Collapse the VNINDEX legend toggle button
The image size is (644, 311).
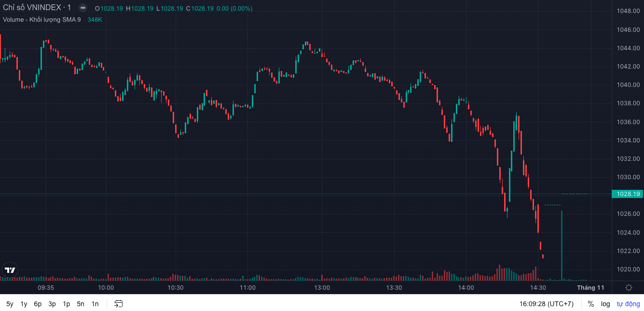pyautogui.click(x=83, y=8)
